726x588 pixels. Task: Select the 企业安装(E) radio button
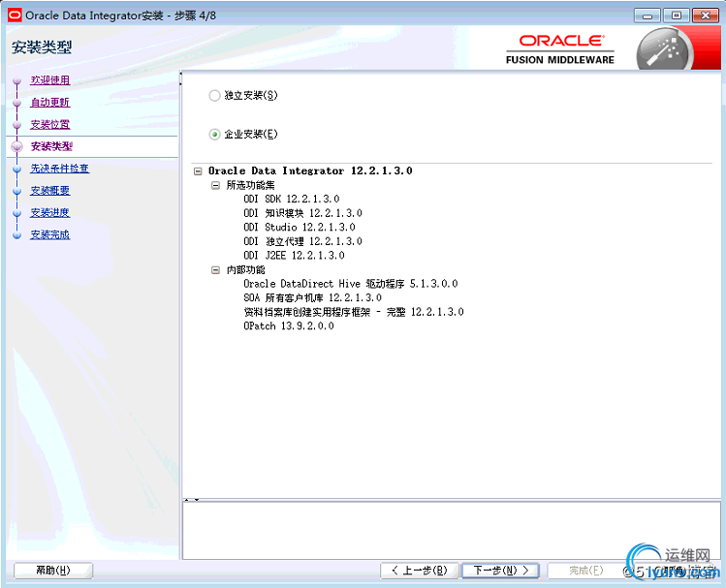214,134
